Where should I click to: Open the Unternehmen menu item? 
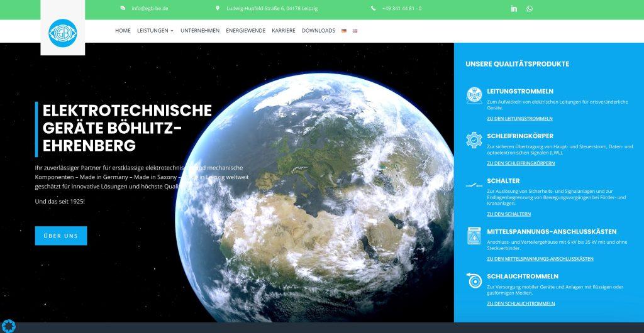pyautogui.click(x=200, y=31)
